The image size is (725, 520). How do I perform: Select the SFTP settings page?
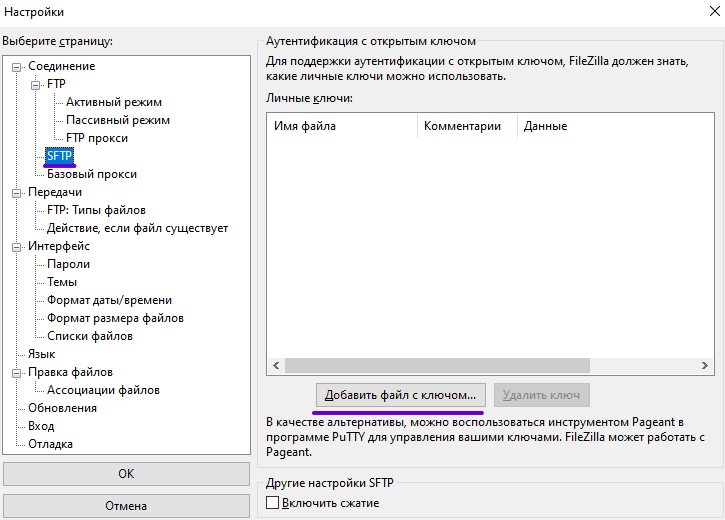60,156
